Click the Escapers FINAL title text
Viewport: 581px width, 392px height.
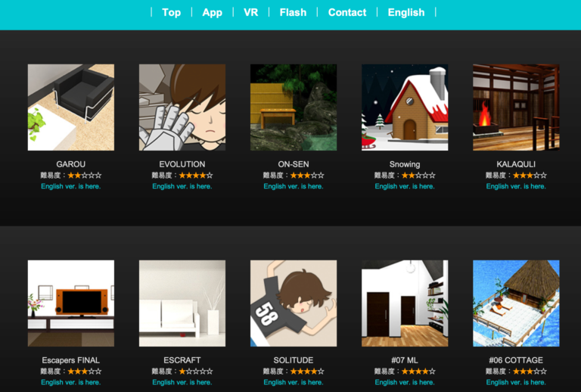tap(71, 360)
